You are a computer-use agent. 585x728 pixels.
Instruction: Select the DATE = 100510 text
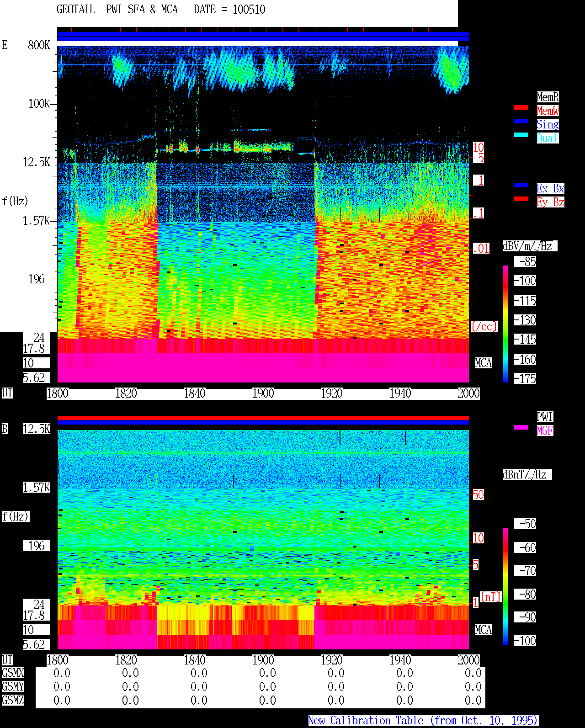229,10
